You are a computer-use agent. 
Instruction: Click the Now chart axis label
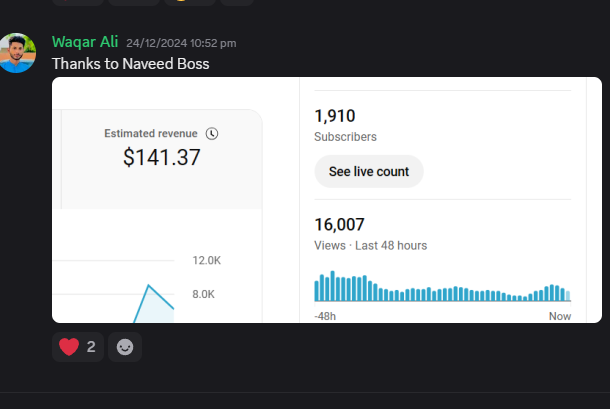point(559,315)
